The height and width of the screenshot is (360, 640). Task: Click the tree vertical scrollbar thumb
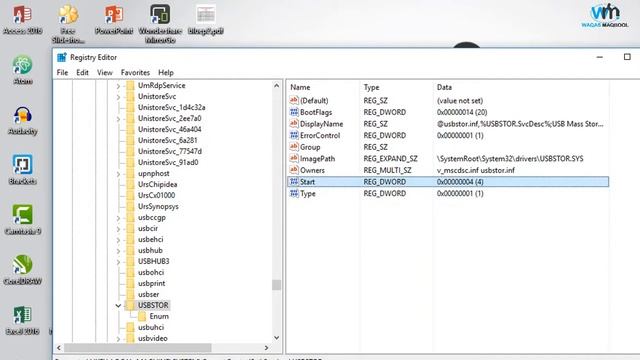[276, 284]
